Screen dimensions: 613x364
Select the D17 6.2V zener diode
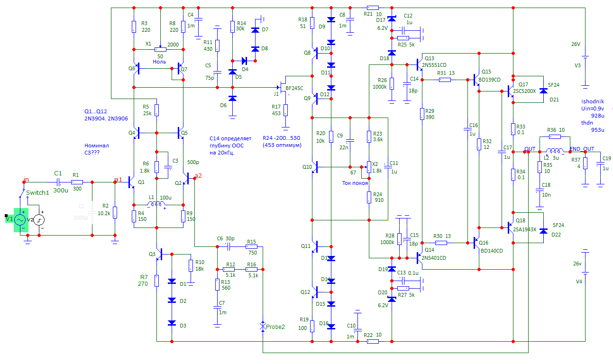(392, 19)
